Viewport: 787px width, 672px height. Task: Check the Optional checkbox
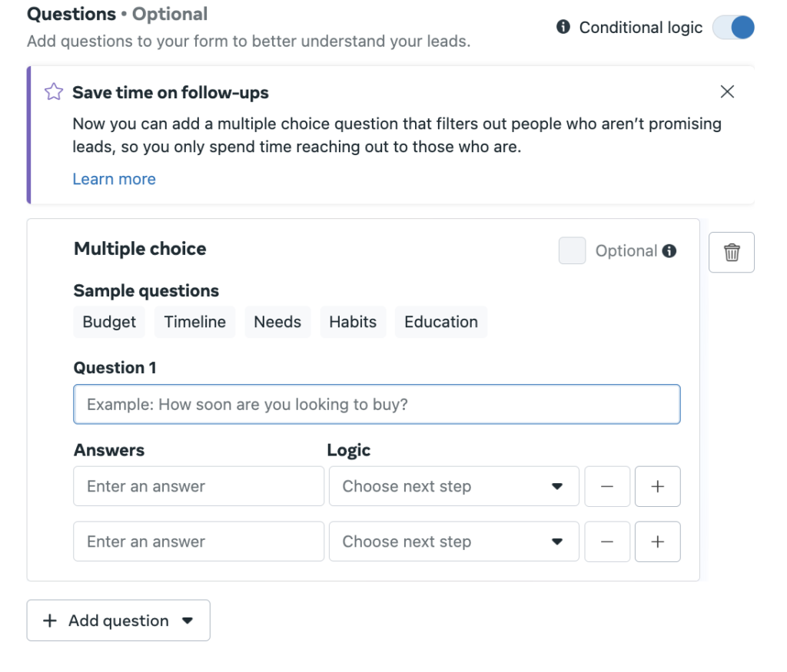(572, 251)
